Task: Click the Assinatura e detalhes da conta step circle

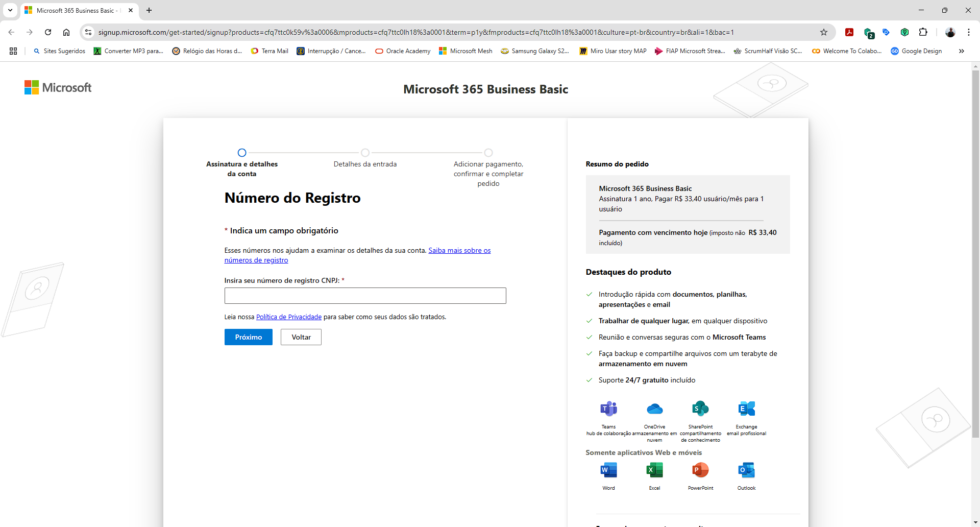Action: pyautogui.click(x=242, y=153)
